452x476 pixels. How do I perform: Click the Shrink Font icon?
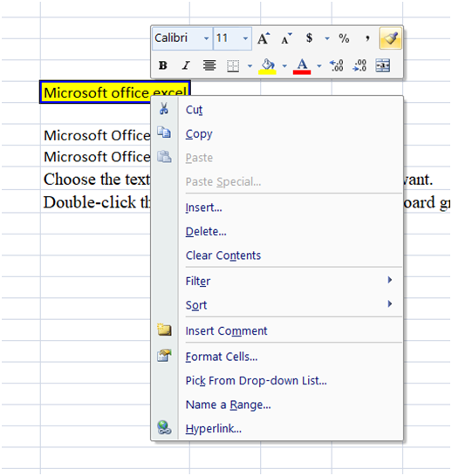pyautogui.click(x=286, y=38)
